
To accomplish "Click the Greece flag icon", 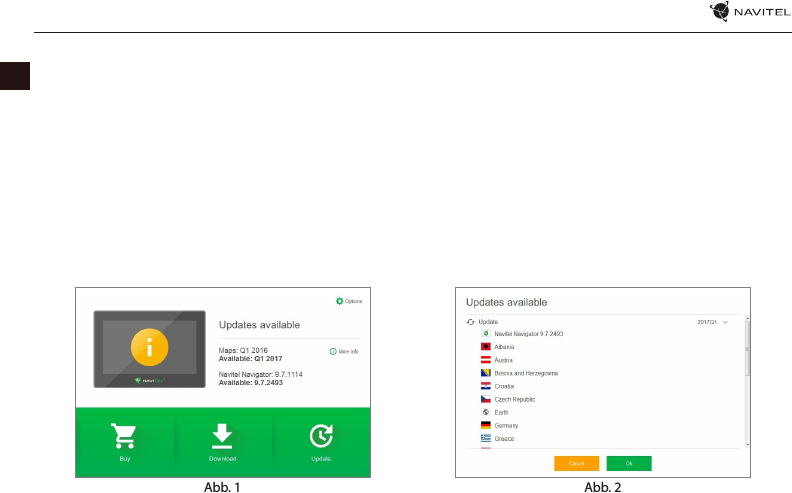I will (x=485, y=438).
